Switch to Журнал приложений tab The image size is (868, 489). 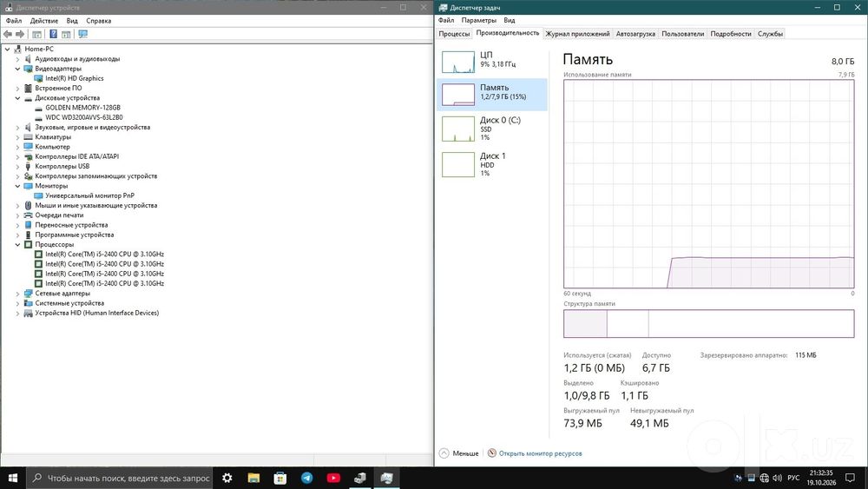pyautogui.click(x=577, y=34)
